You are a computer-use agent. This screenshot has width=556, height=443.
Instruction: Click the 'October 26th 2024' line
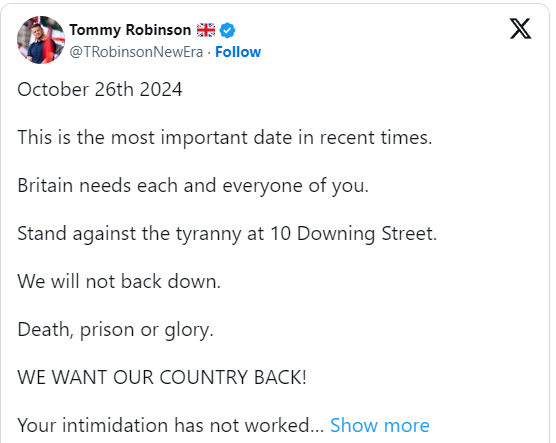tap(100, 89)
